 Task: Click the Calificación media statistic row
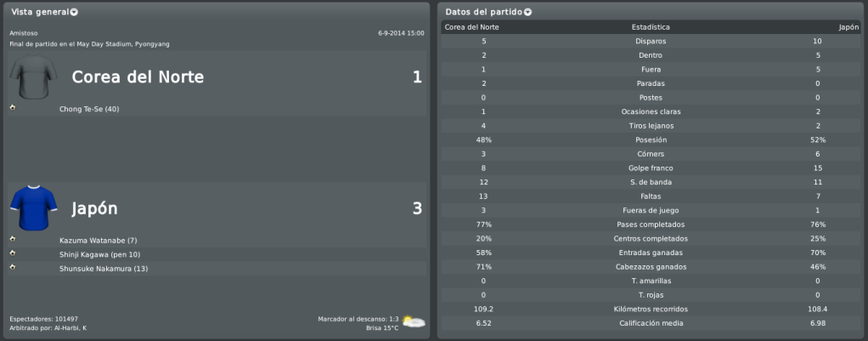click(x=651, y=323)
